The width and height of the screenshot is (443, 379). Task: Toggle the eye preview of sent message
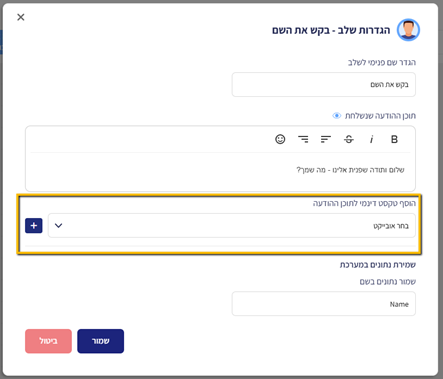[337, 116]
